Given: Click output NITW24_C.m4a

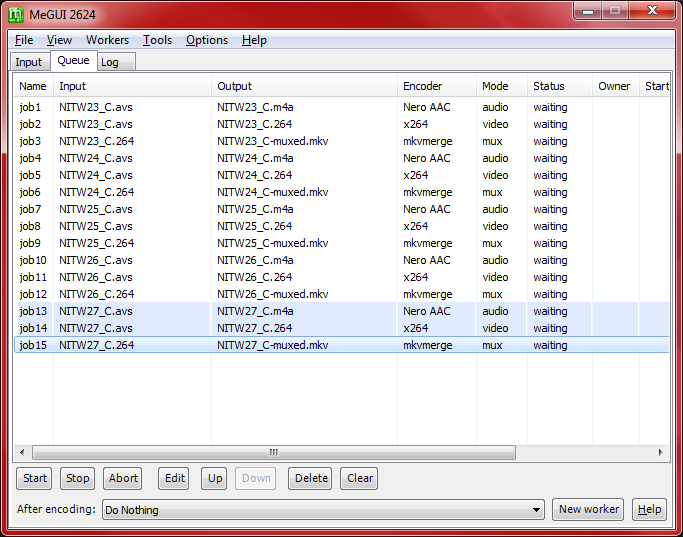Looking at the screenshot, I should 255,158.
